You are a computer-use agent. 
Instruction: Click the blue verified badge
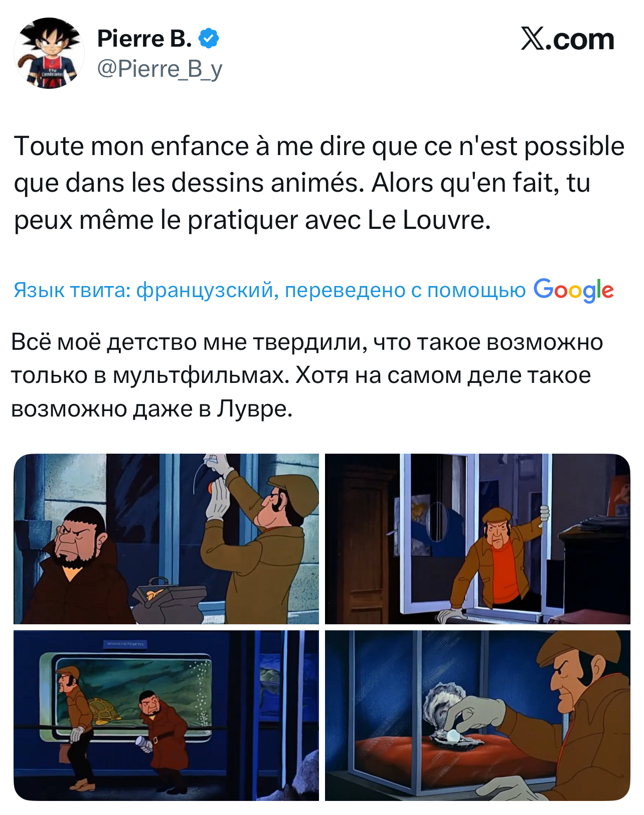pos(209,39)
